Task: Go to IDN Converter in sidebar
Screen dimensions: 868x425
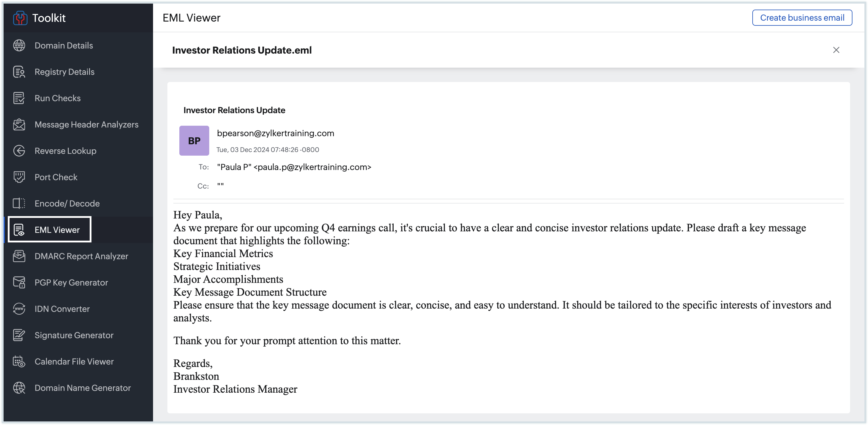Action: coord(62,309)
